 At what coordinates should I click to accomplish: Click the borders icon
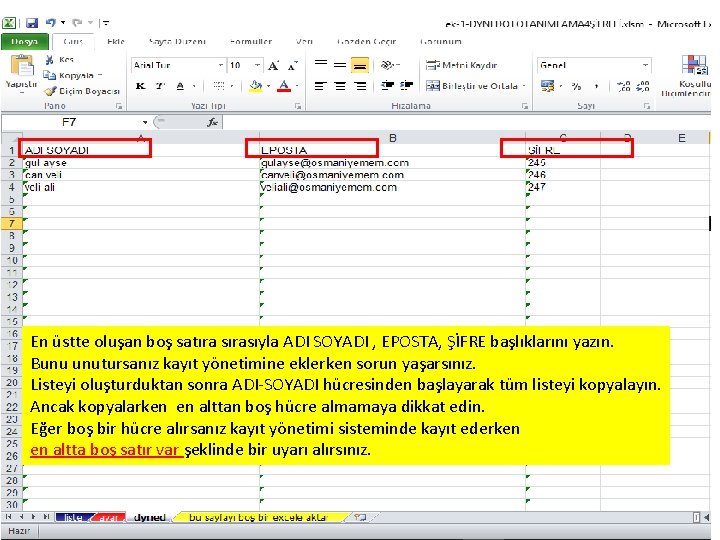pos(219,86)
